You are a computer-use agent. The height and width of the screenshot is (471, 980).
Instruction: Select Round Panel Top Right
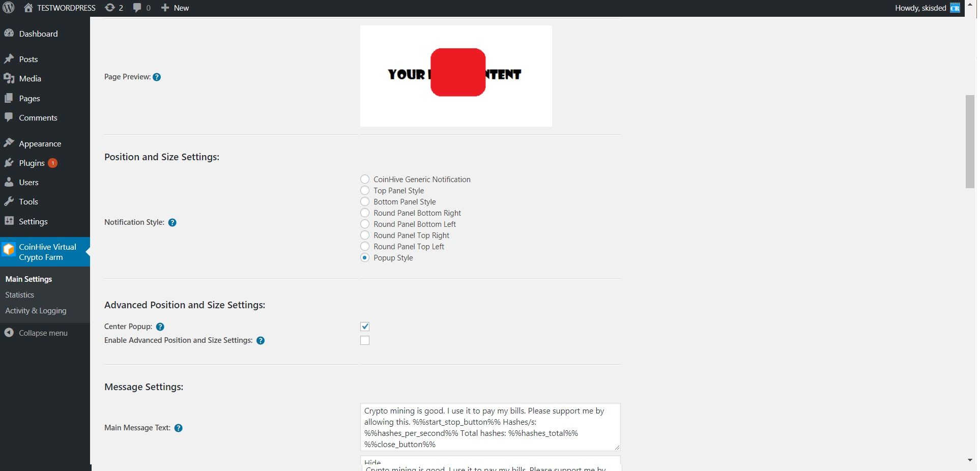click(365, 235)
